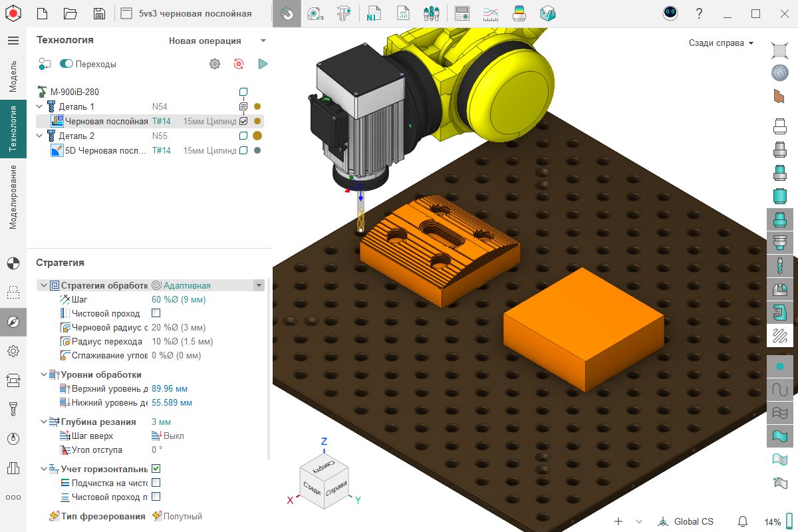The height and width of the screenshot is (532, 798).
Task: Open operation settings gear icon
Action: tap(214, 64)
